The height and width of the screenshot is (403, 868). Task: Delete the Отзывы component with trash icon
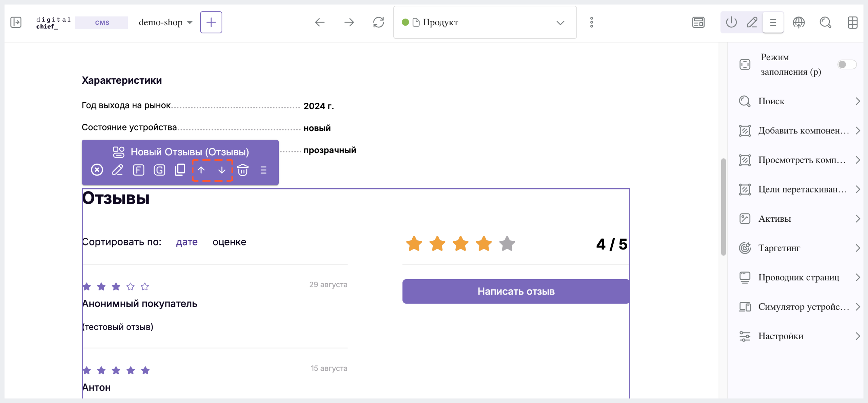coord(243,170)
